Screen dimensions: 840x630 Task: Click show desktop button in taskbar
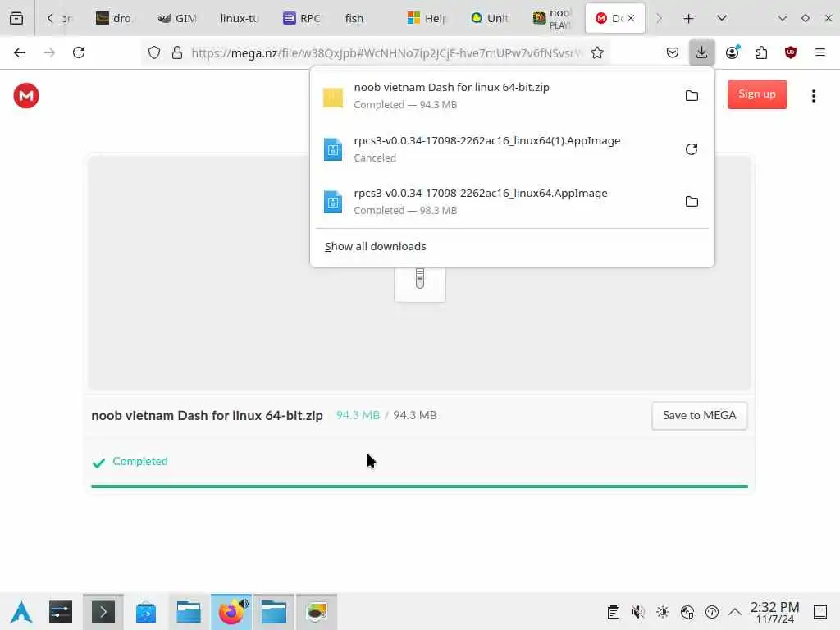[820, 612]
